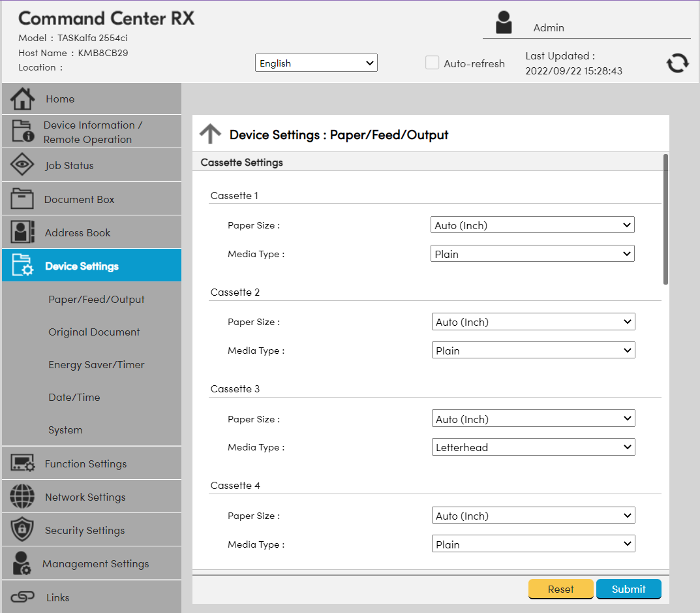Select Date/Time submenu link
Viewport: 700px width, 613px height.
(x=74, y=397)
